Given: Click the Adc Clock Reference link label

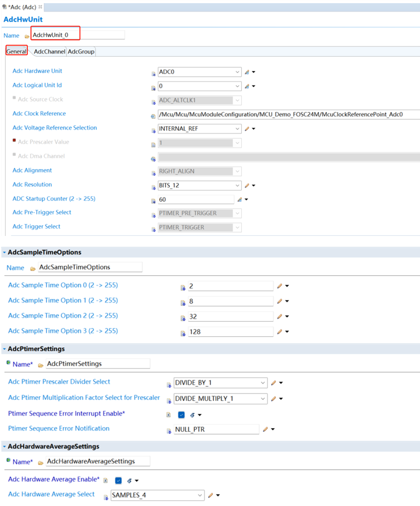Looking at the screenshot, I should [39, 113].
